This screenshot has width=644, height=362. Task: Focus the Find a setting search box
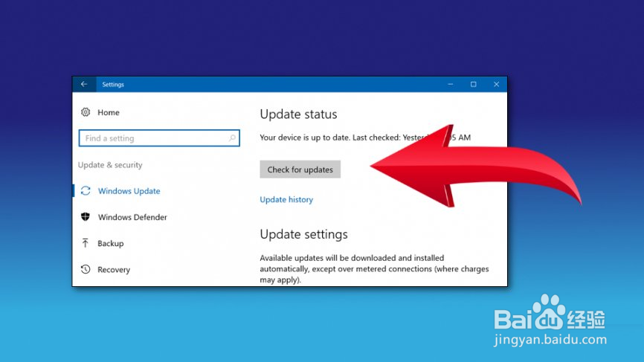click(x=159, y=138)
